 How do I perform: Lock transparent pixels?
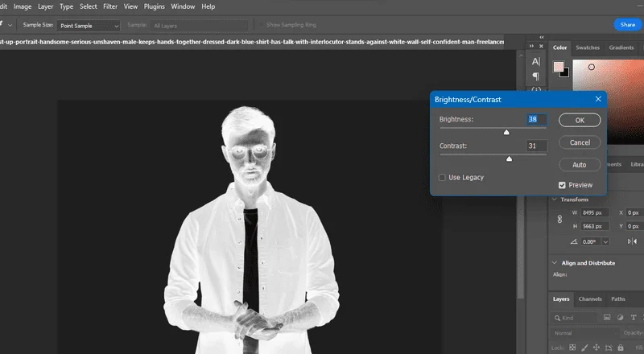coord(572,348)
